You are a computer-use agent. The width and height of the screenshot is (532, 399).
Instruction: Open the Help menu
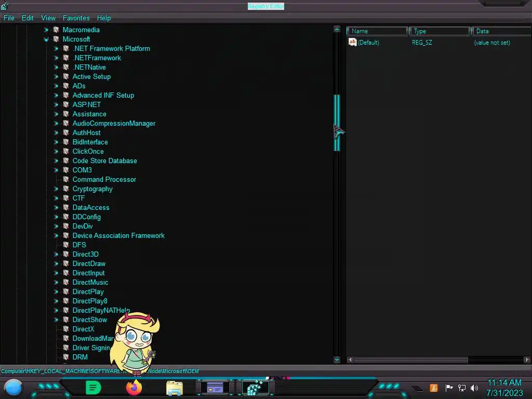pyautogui.click(x=104, y=18)
